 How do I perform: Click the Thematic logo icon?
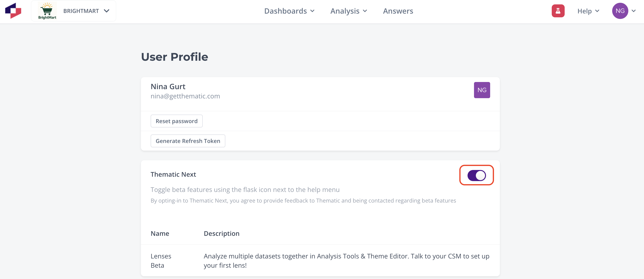[13, 11]
